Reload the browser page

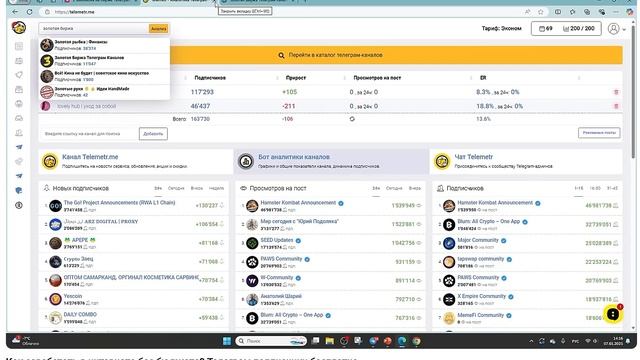pyautogui.click(x=29, y=12)
